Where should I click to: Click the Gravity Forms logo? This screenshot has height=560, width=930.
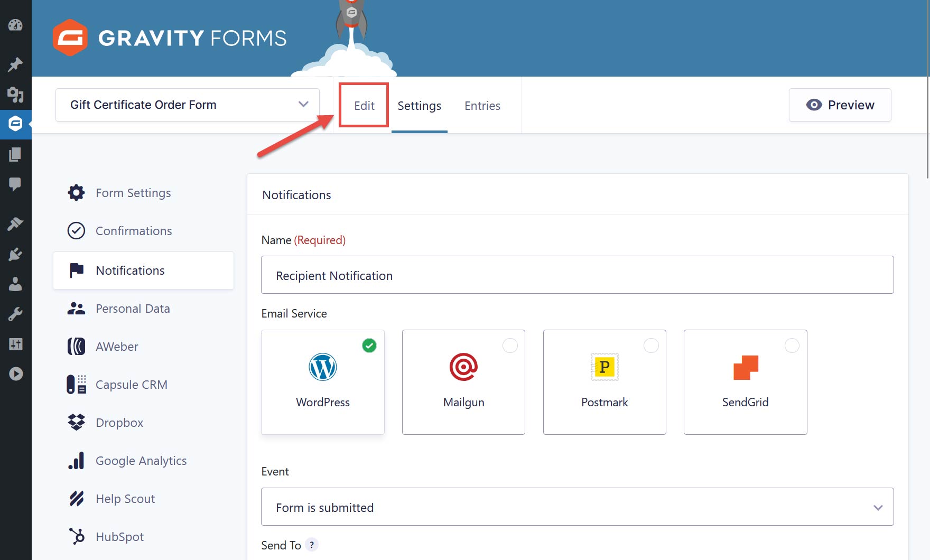coord(170,38)
